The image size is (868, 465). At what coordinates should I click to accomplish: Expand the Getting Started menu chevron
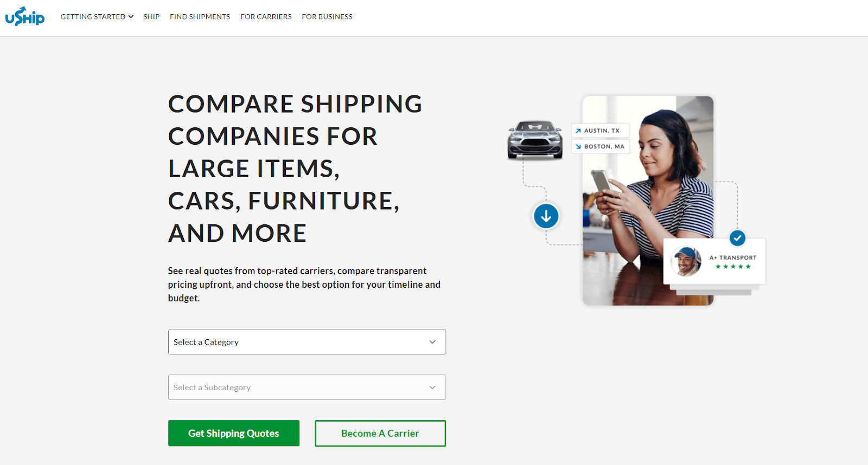coord(131,17)
